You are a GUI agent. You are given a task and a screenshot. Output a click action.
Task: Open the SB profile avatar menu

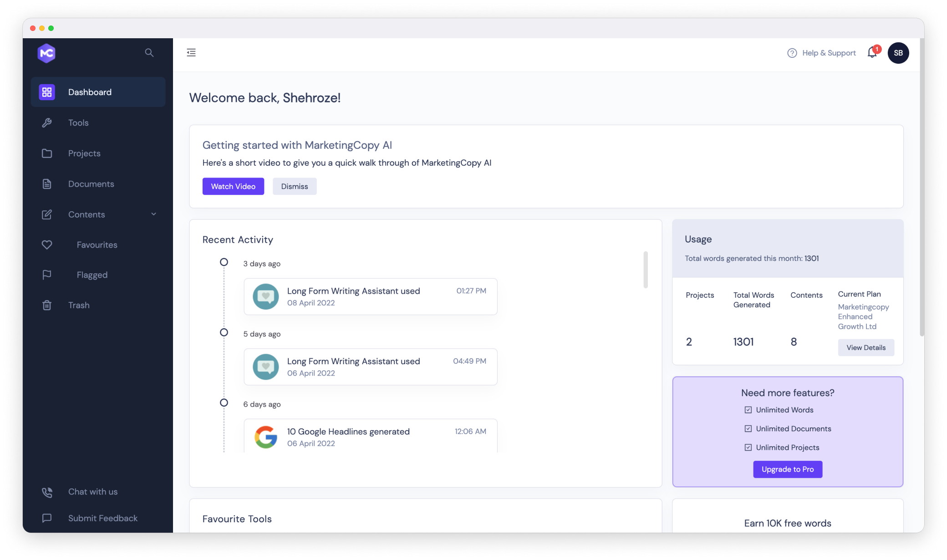click(x=898, y=53)
